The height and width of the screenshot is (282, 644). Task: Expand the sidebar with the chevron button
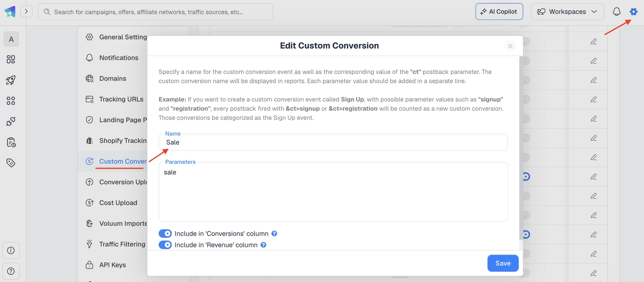pos(26,11)
